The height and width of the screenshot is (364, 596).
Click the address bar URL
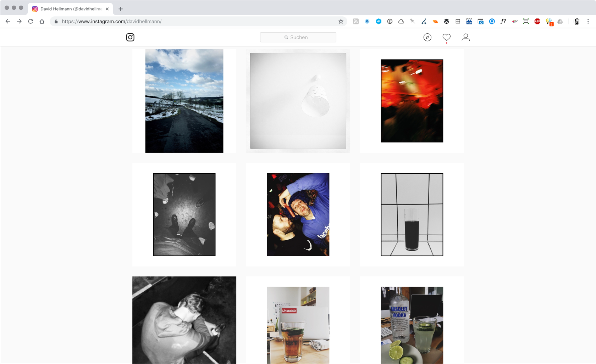[111, 21]
